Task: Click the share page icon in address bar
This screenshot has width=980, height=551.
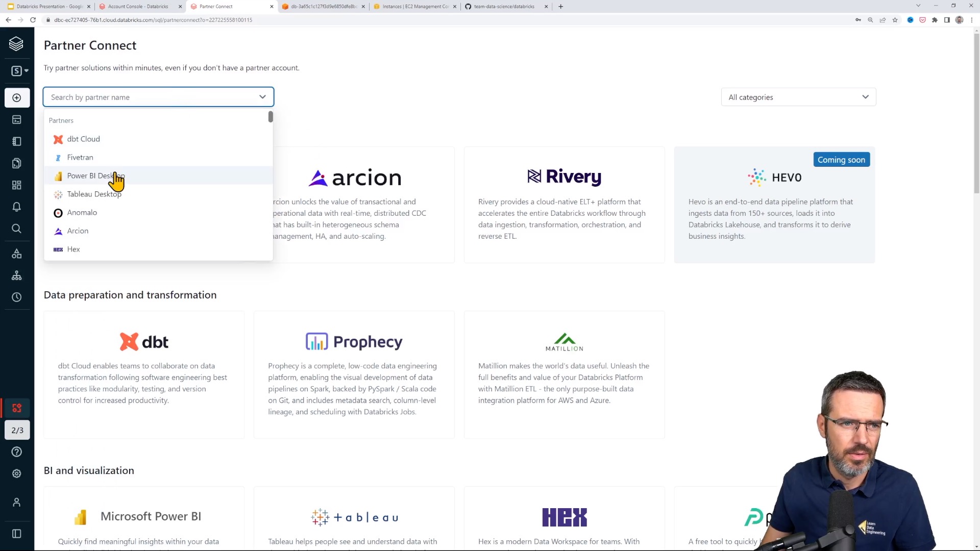Action: [883, 20]
